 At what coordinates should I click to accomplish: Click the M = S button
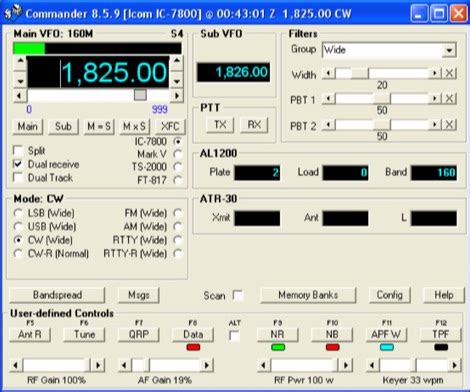point(99,127)
